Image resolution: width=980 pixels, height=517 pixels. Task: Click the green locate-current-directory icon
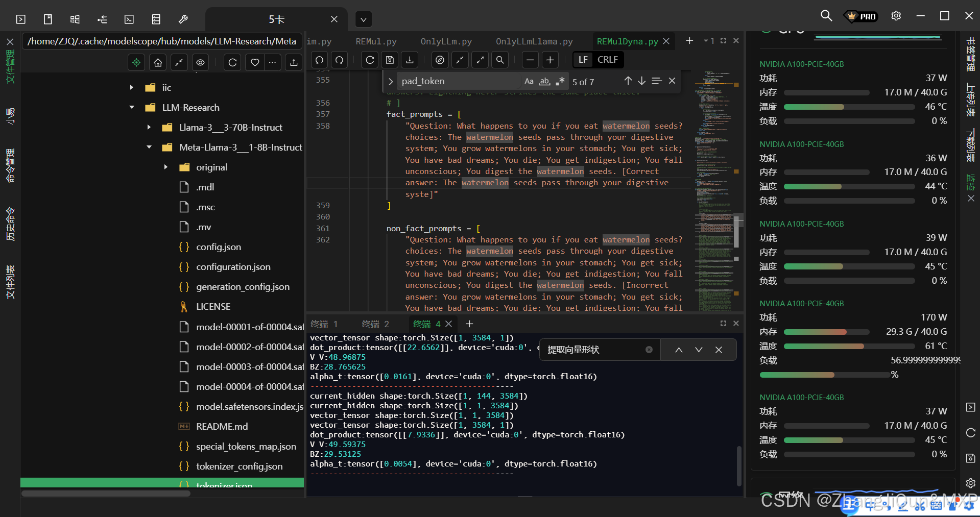coord(136,62)
